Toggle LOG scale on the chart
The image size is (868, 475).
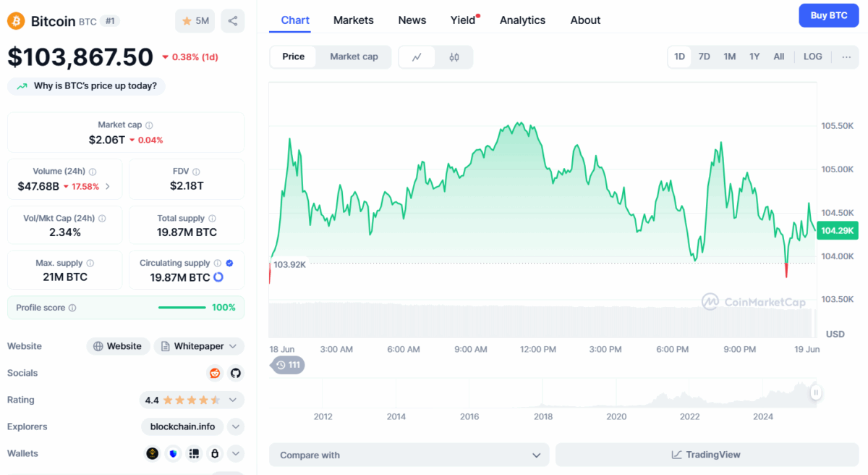(812, 56)
